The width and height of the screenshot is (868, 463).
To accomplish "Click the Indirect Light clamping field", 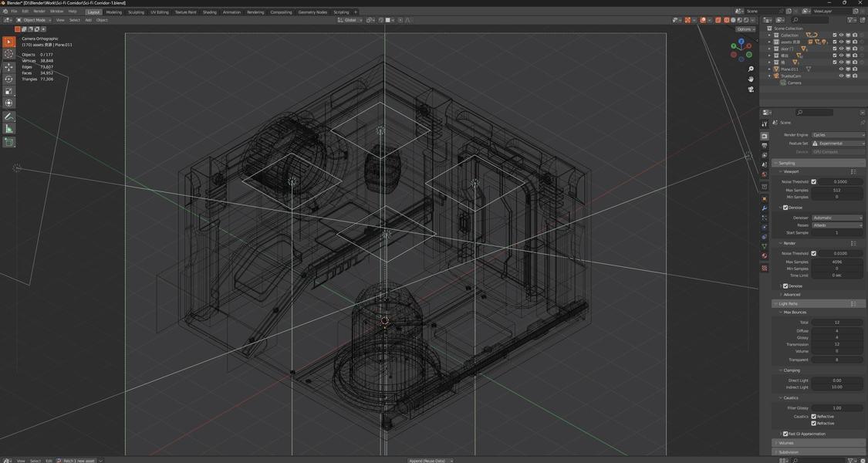I will 836,387.
